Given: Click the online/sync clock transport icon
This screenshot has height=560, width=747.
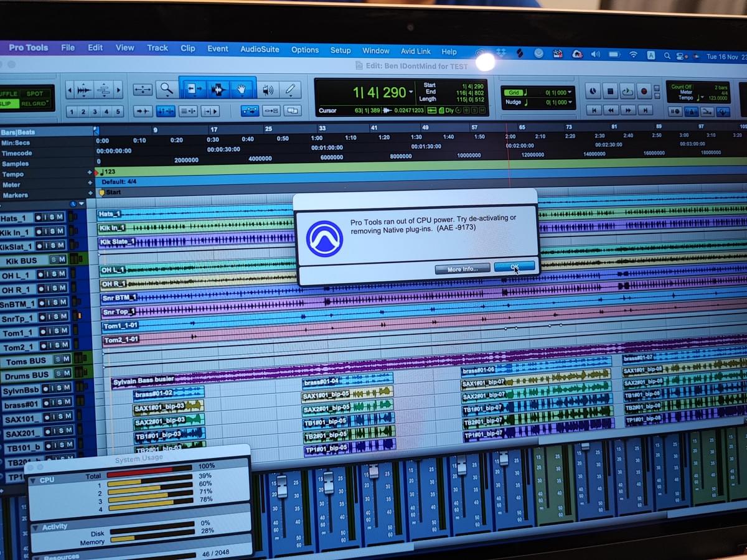Looking at the screenshot, I should [593, 91].
